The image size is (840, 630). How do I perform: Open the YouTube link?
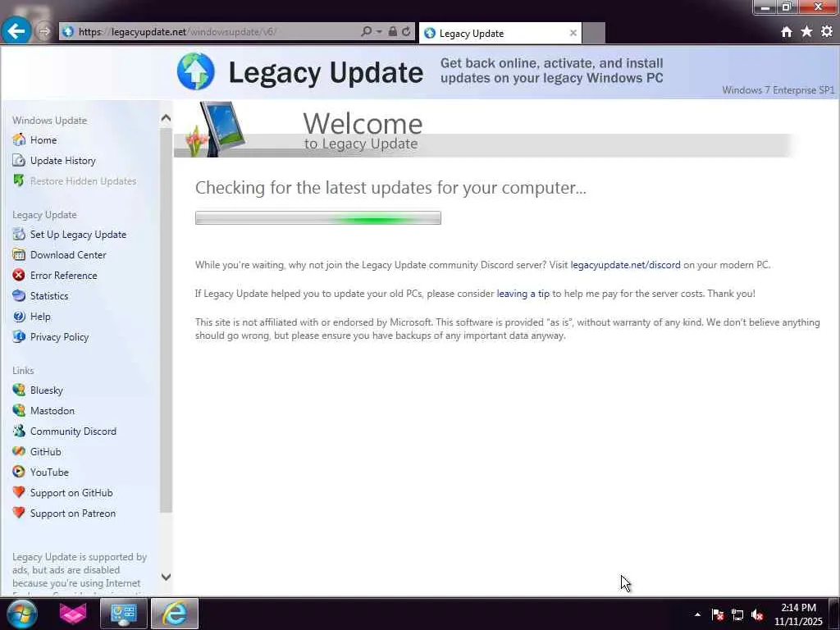pyautogui.click(x=49, y=472)
